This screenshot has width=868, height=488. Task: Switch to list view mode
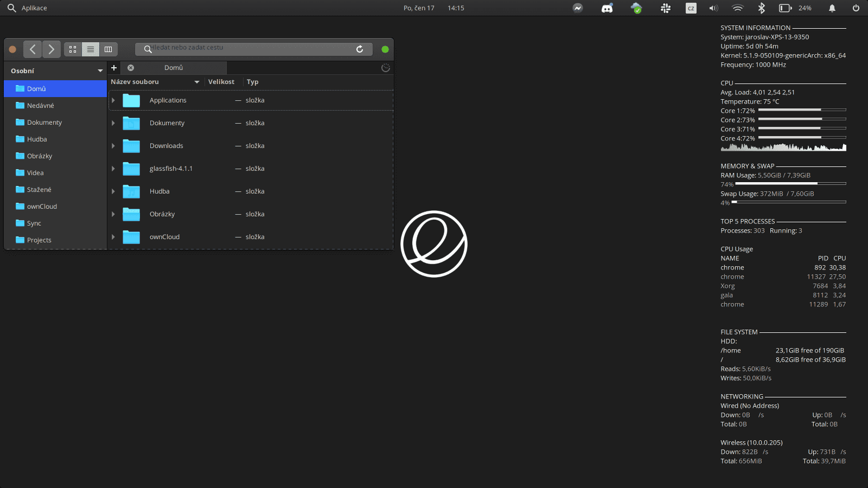click(x=91, y=49)
